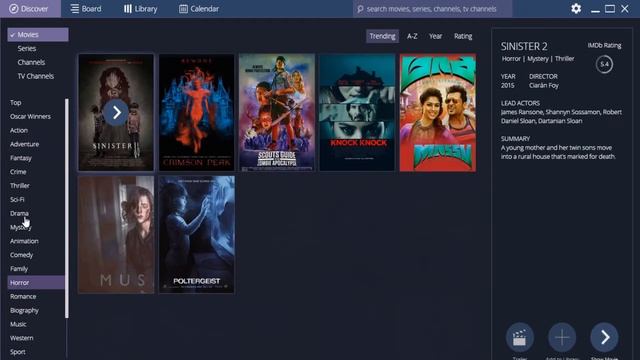This screenshot has width=640, height=360.
Task: Choose the Comedy genre
Action: (21, 255)
